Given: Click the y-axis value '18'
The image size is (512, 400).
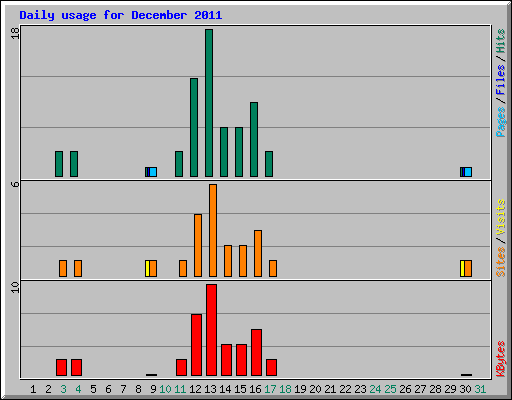Looking at the screenshot, I should point(15,33).
